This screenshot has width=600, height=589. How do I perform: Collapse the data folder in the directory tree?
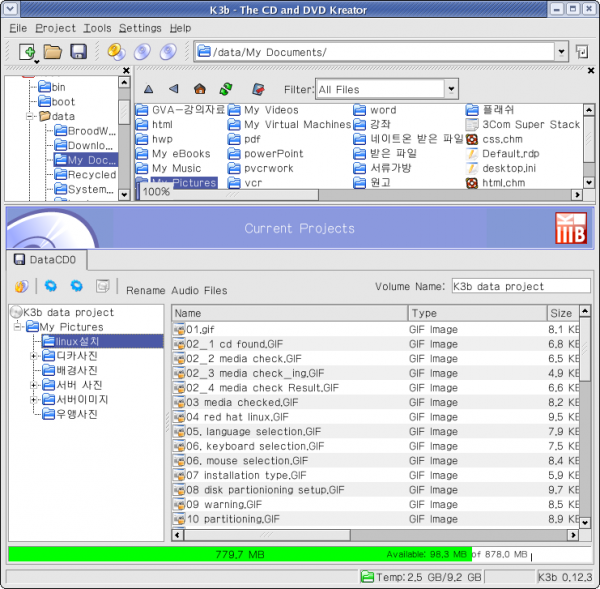click(x=29, y=116)
